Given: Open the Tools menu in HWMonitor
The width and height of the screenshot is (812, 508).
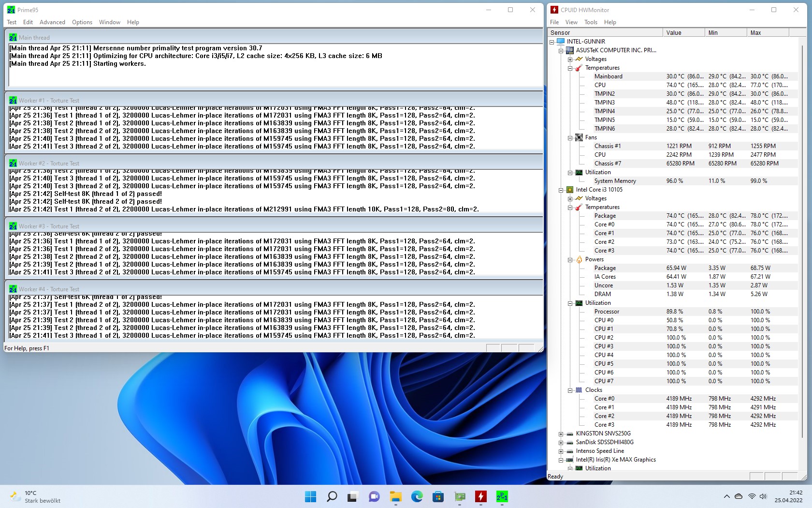Looking at the screenshot, I should (591, 22).
